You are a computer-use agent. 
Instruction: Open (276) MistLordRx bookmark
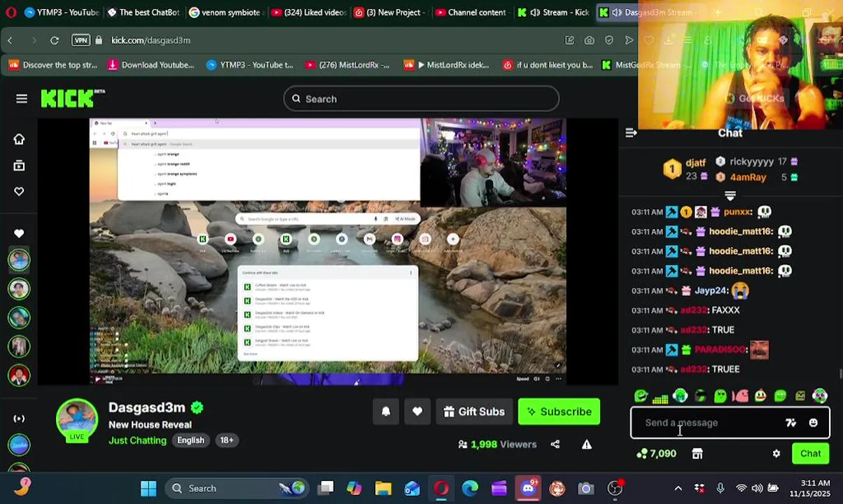tap(347, 65)
